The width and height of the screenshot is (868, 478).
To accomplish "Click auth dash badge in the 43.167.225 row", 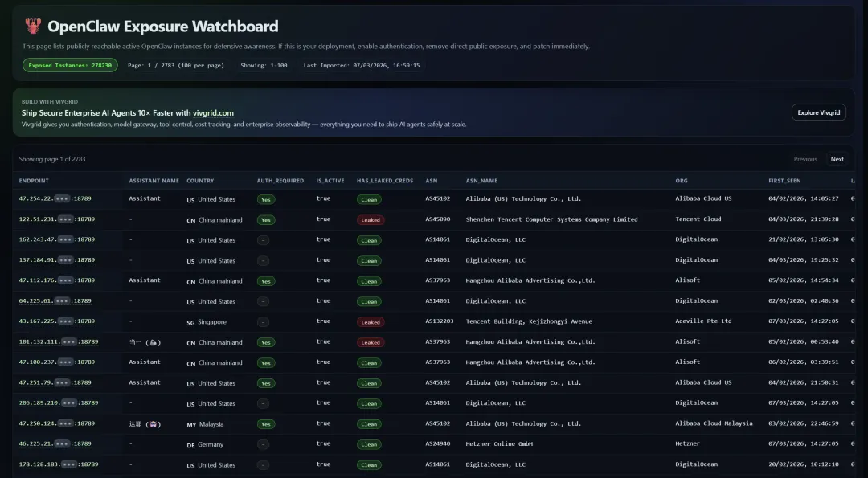I will tap(263, 322).
